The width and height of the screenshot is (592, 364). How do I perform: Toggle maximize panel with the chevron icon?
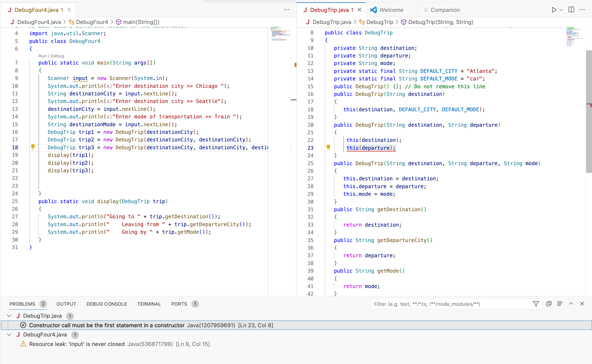coord(571,303)
